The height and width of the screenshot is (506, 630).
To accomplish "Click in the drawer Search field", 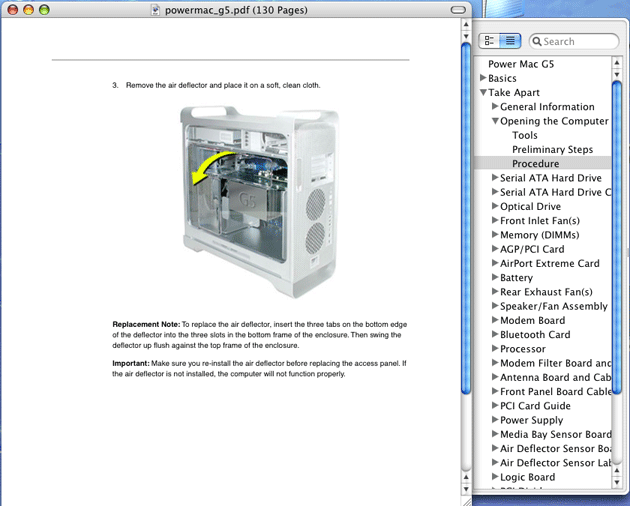I will (574, 41).
